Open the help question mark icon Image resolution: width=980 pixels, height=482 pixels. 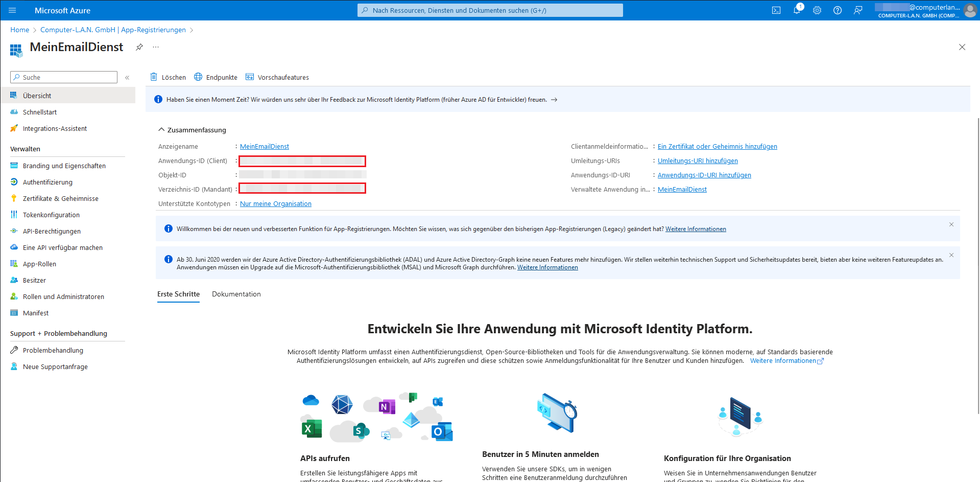pos(838,10)
